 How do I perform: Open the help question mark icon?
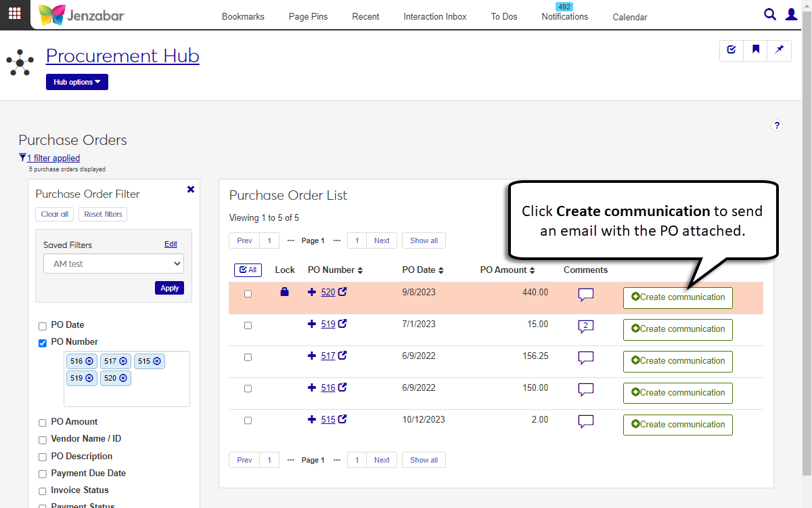coord(777,125)
